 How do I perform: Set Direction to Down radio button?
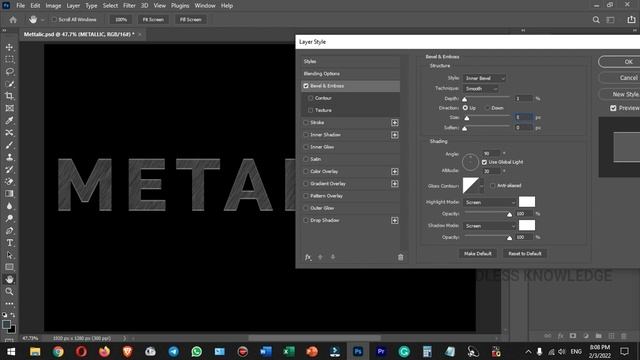pyautogui.click(x=487, y=108)
